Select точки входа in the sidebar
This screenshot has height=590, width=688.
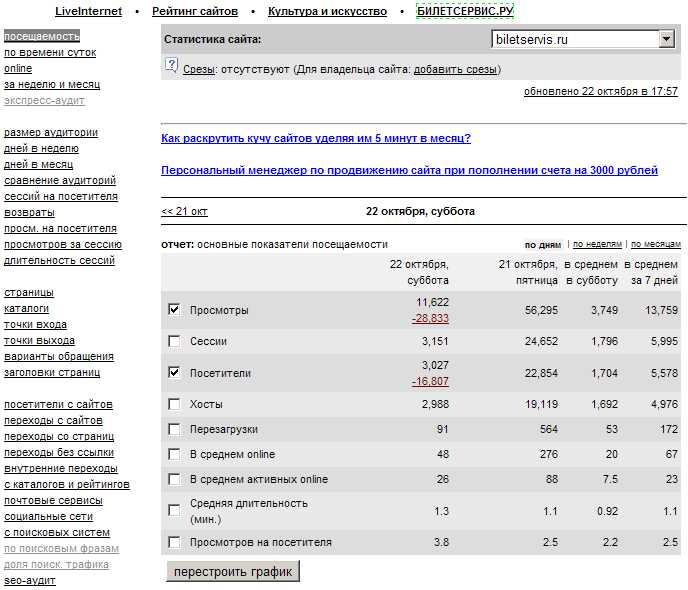36,325
